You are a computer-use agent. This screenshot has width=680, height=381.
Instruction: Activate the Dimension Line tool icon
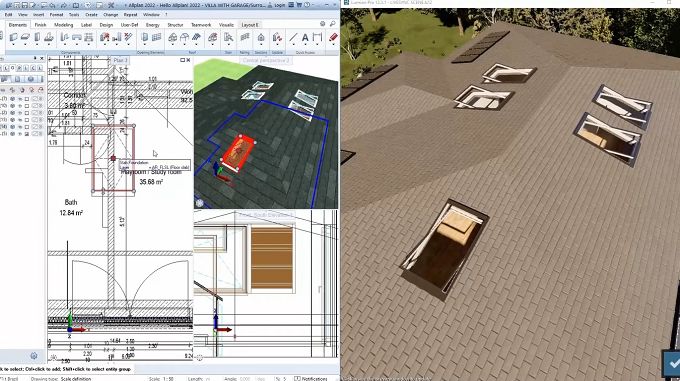tap(317, 38)
